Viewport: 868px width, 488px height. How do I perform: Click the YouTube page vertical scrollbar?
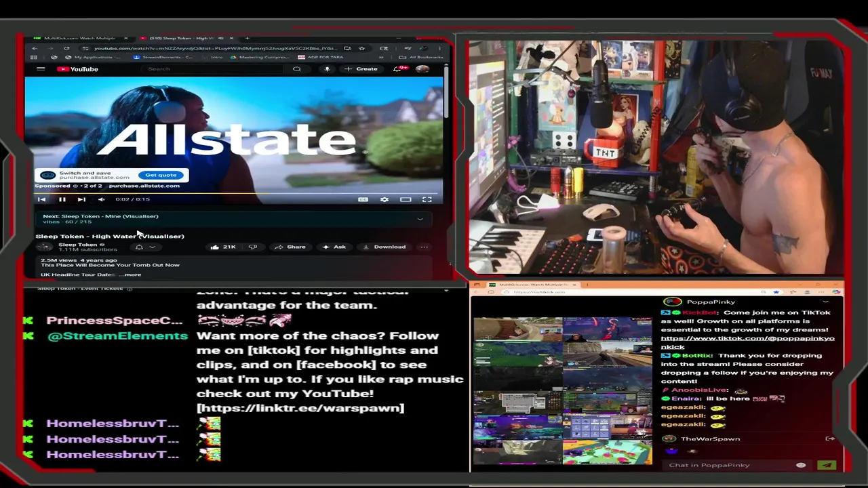[446, 91]
